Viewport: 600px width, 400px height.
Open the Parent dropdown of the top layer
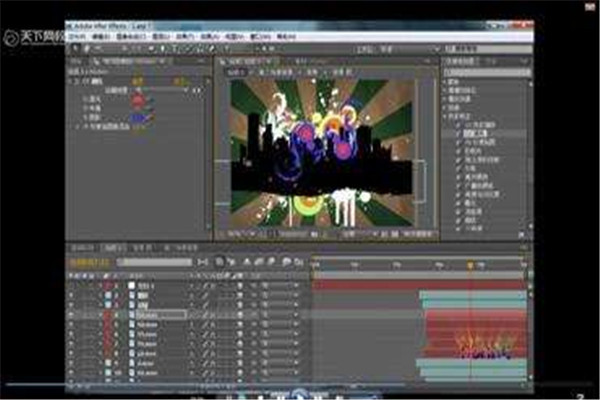281,286
